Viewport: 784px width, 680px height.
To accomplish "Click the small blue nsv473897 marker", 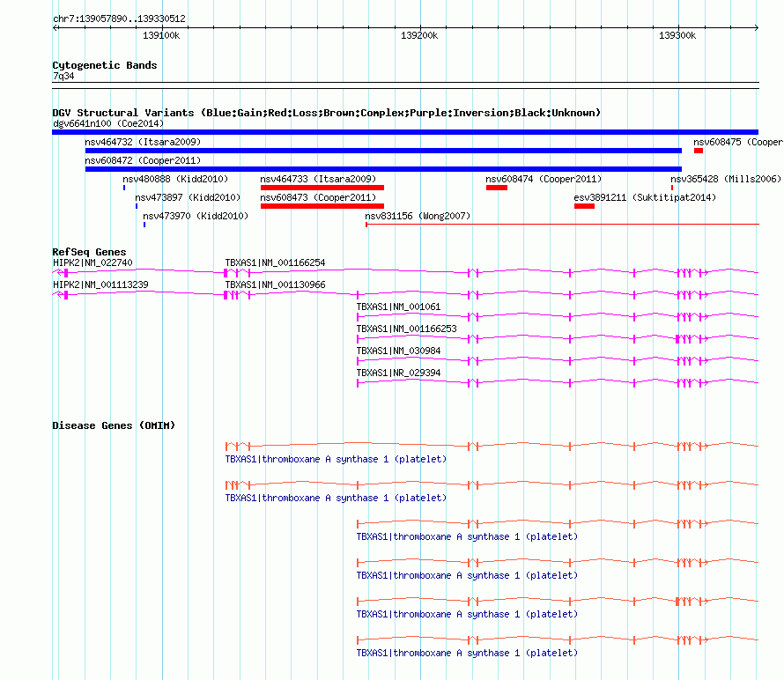I will 137,206.
